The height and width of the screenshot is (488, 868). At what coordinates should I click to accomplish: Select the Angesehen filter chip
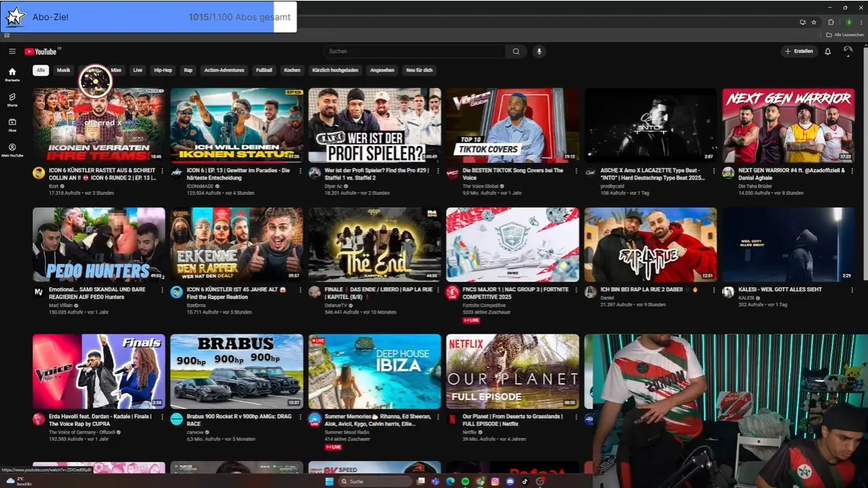click(382, 71)
